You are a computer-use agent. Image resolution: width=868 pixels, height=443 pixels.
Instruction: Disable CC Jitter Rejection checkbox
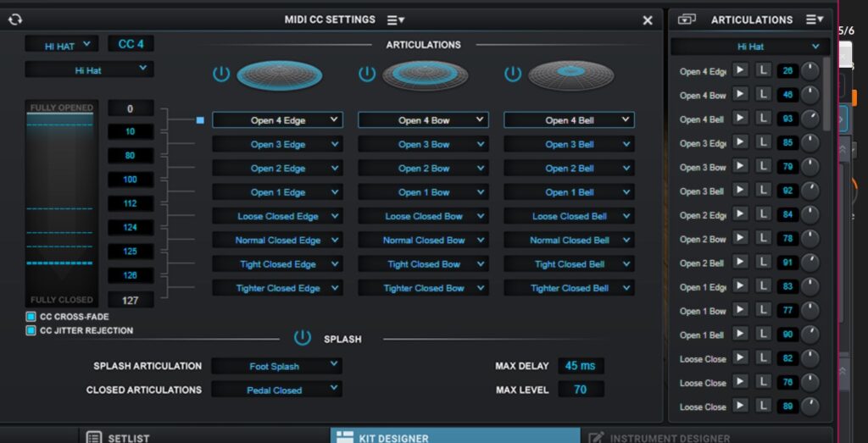coord(31,330)
